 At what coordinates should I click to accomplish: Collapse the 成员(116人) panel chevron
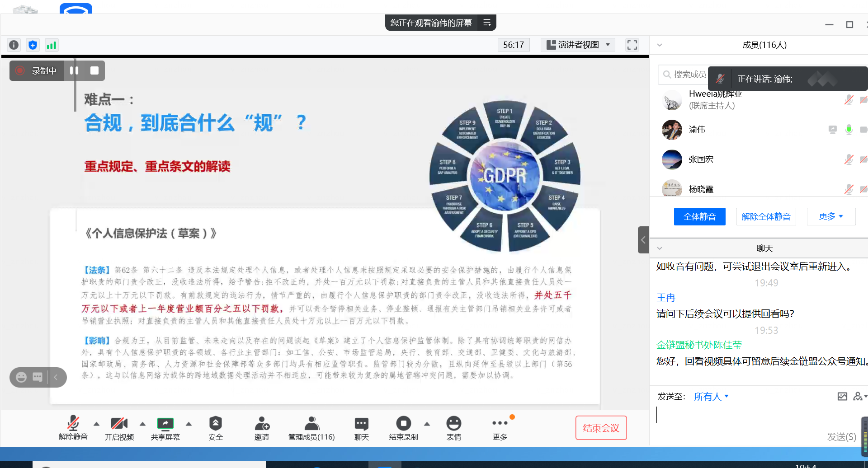(x=660, y=45)
